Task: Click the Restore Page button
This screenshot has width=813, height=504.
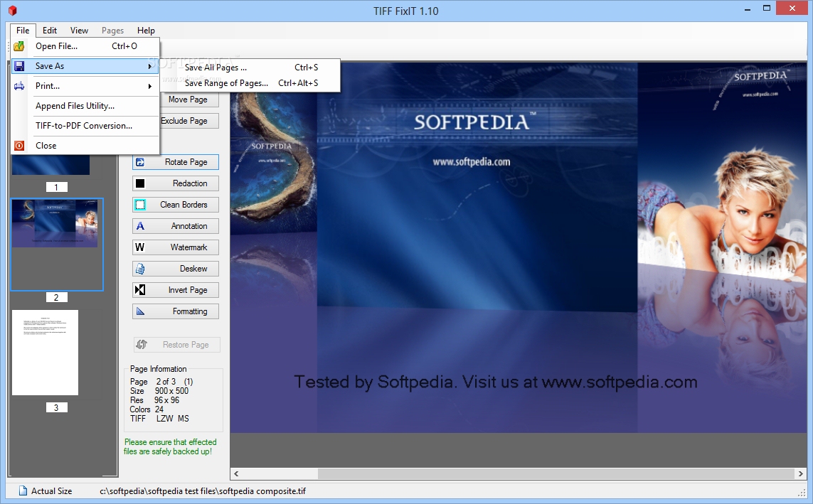Action: pos(177,345)
